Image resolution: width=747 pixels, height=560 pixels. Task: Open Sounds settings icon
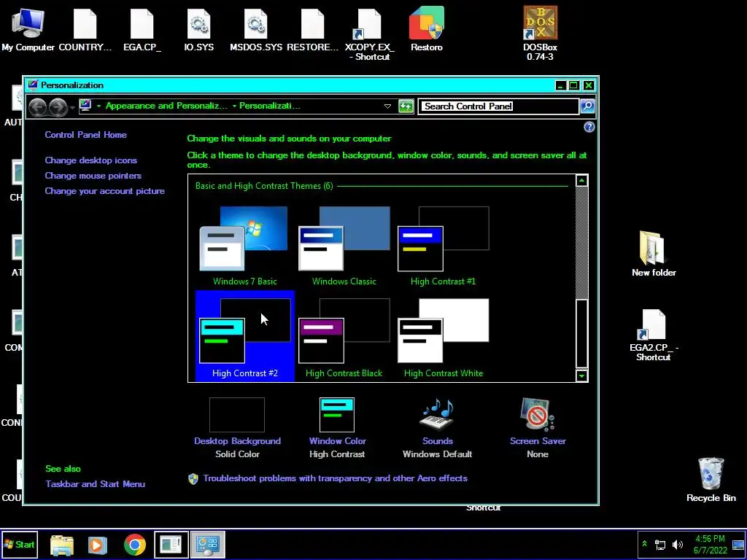pos(437,415)
